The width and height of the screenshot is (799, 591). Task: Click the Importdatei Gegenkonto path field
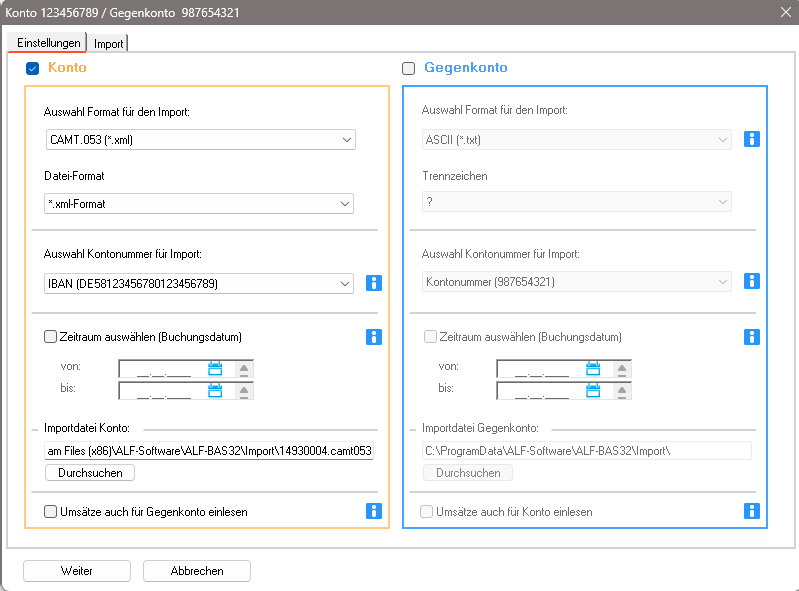[587, 451]
